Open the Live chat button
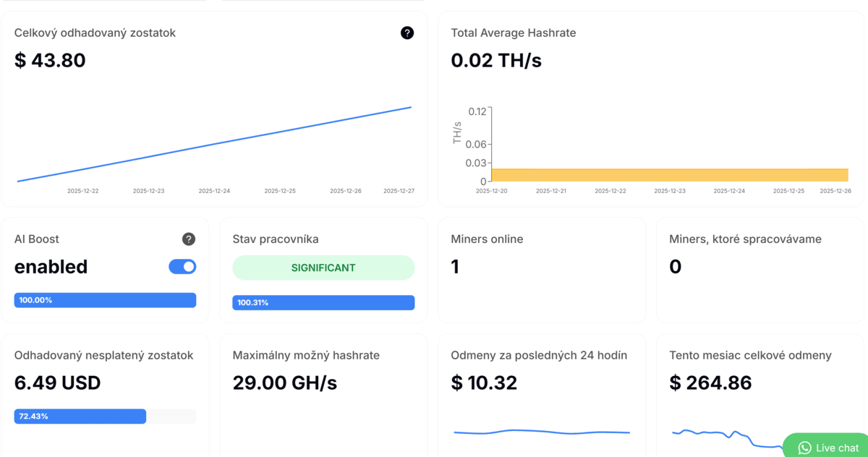Screen dimensions: 868x457 828,448
